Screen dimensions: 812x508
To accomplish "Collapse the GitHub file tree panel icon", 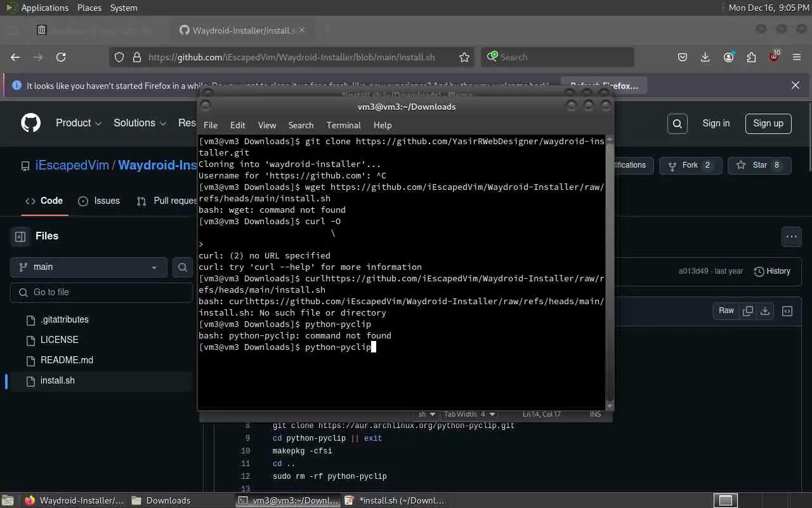I will coord(20,236).
